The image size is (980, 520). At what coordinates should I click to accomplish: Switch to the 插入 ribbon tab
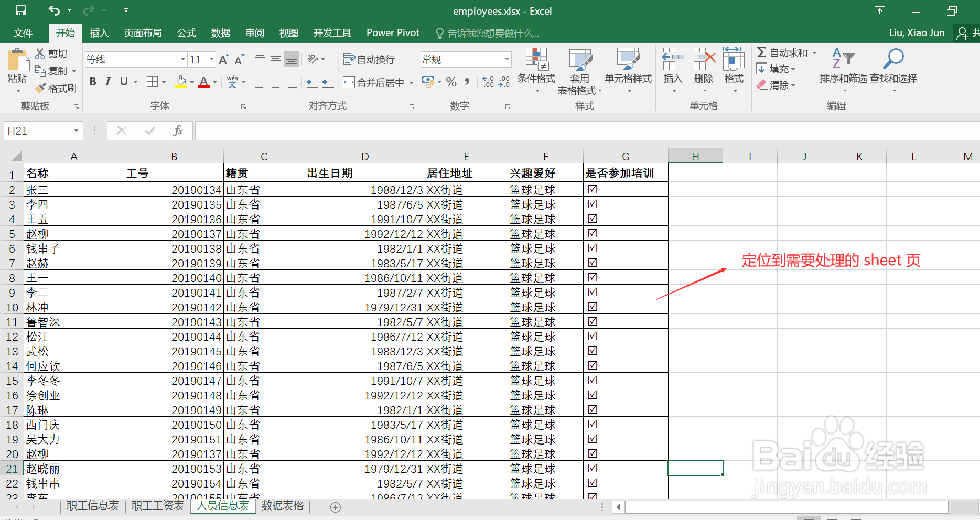(x=99, y=32)
